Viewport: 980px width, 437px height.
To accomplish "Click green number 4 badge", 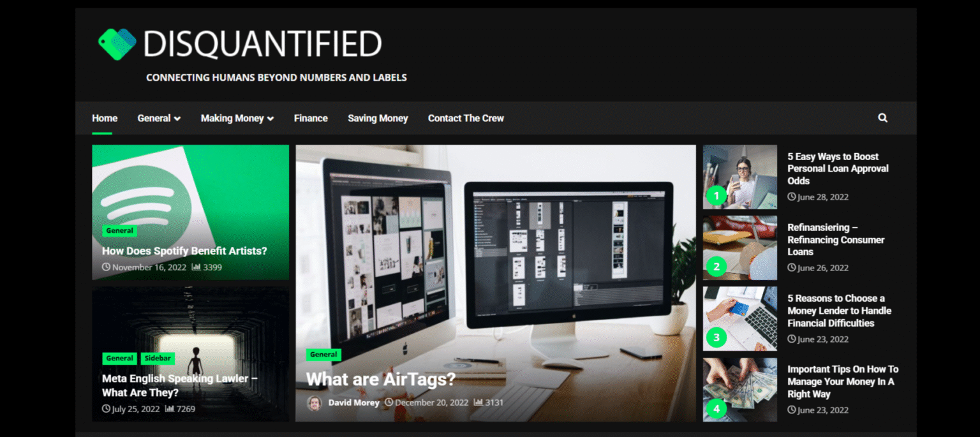I will click(x=716, y=408).
